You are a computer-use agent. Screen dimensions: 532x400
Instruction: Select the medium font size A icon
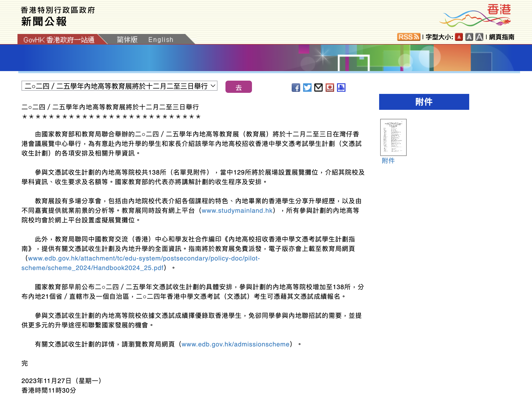pos(469,37)
